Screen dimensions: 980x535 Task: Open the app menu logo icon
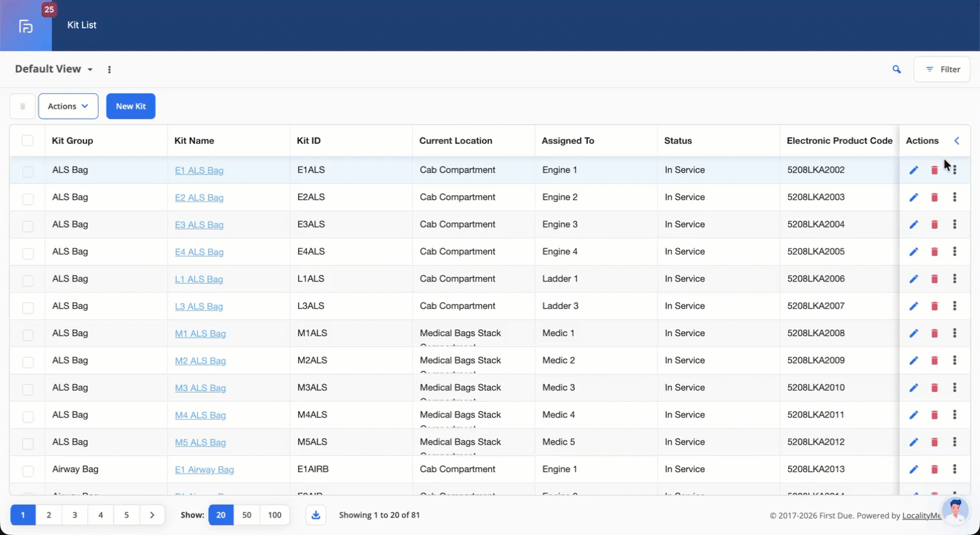click(26, 26)
